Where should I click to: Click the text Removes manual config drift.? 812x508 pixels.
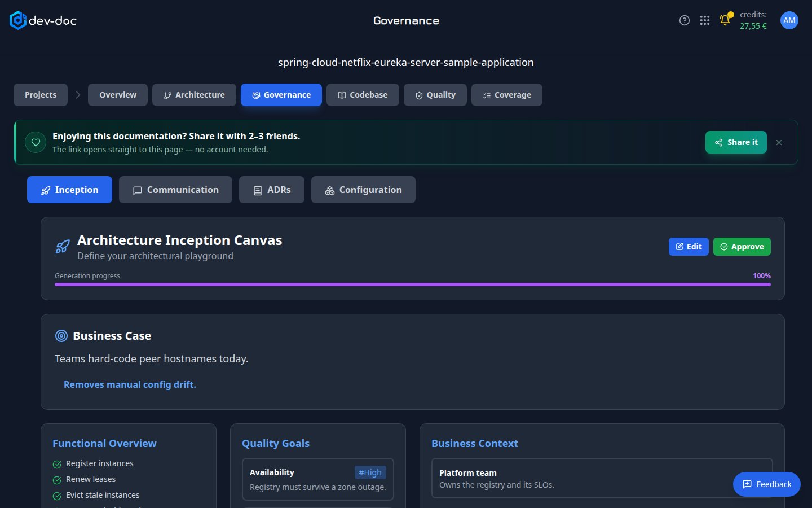(130, 384)
